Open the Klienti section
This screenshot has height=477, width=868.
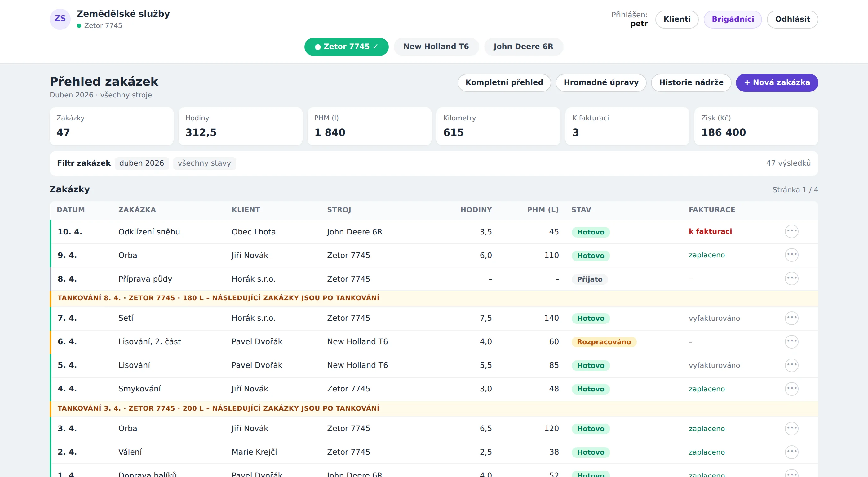tap(677, 19)
